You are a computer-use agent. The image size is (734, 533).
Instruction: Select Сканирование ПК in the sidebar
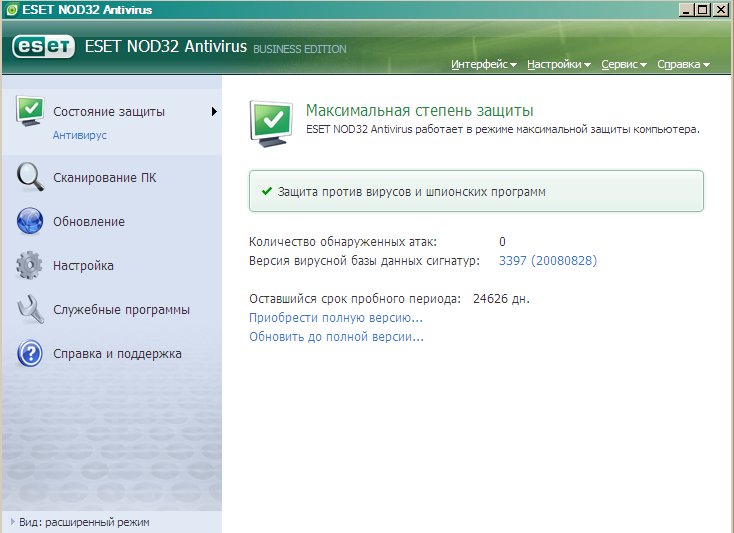(104, 177)
